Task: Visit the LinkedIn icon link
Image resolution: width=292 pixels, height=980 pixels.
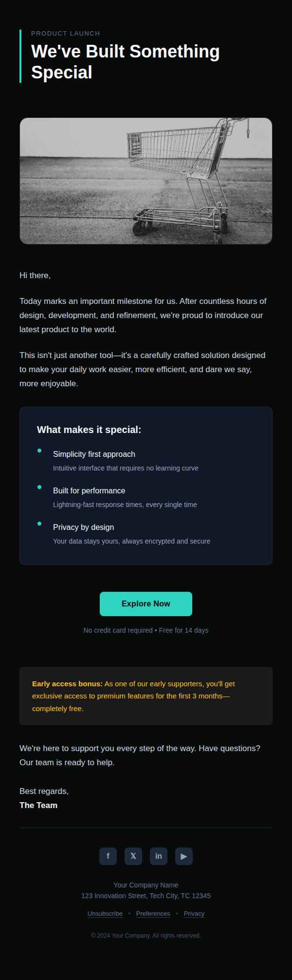Action: pyautogui.click(x=159, y=856)
